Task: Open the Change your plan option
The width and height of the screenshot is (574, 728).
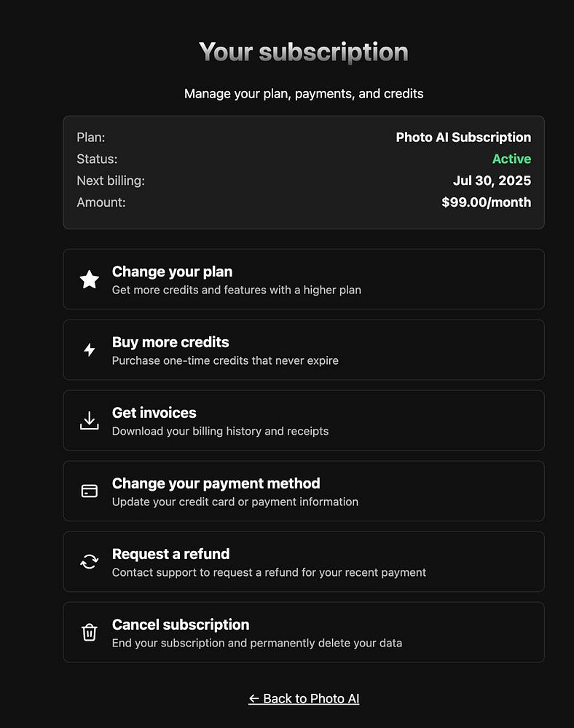Action: [x=172, y=272]
